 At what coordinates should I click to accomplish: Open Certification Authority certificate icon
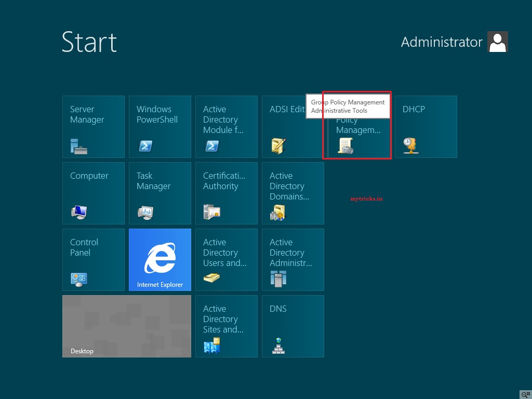pyautogui.click(x=212, y=212)
